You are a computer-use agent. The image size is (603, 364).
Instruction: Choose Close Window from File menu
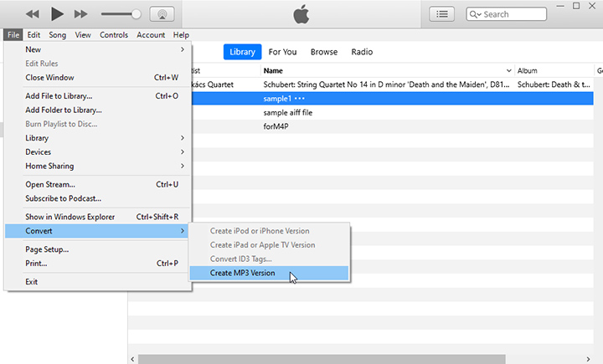point(98,78)
